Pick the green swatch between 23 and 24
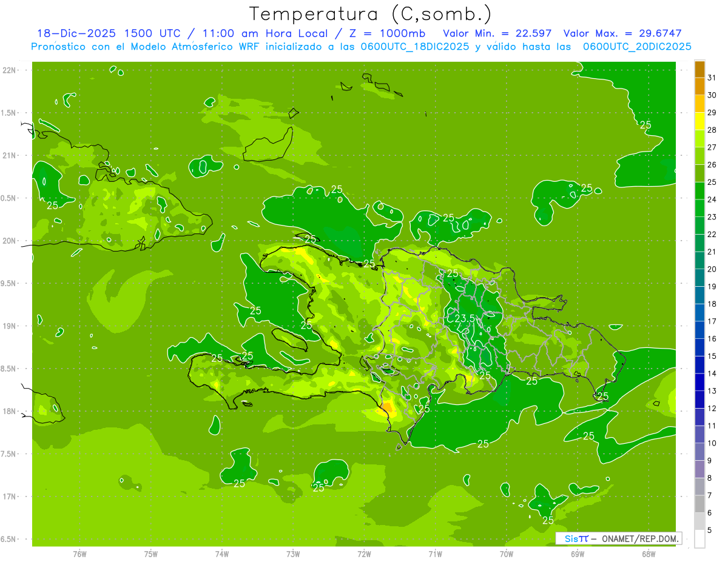The image size is (728, 562). 699,209
